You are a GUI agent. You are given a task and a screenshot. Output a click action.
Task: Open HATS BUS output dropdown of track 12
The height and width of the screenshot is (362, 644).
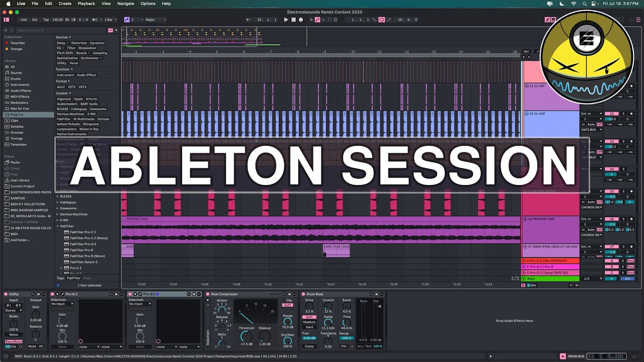click(x=592, y=130)
